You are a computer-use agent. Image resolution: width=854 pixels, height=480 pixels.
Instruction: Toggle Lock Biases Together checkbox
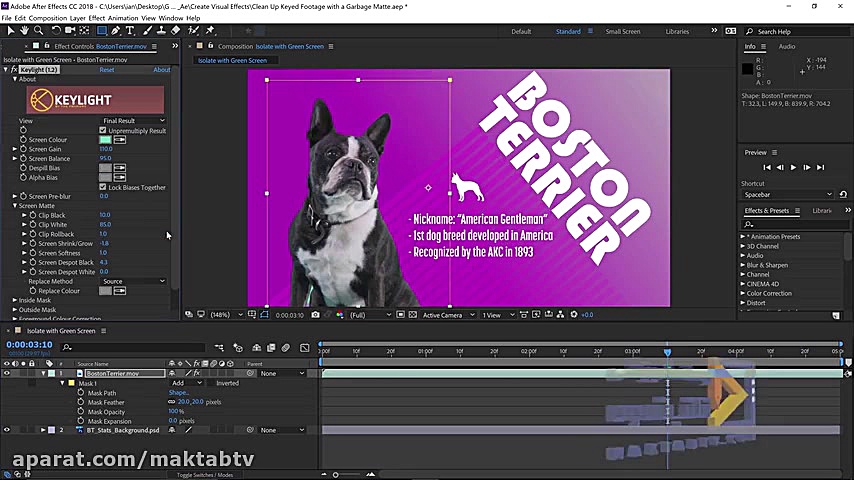click(x=103, y=187)
